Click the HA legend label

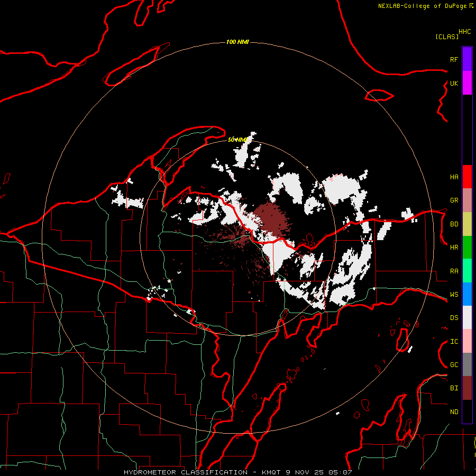coord(454,177)
